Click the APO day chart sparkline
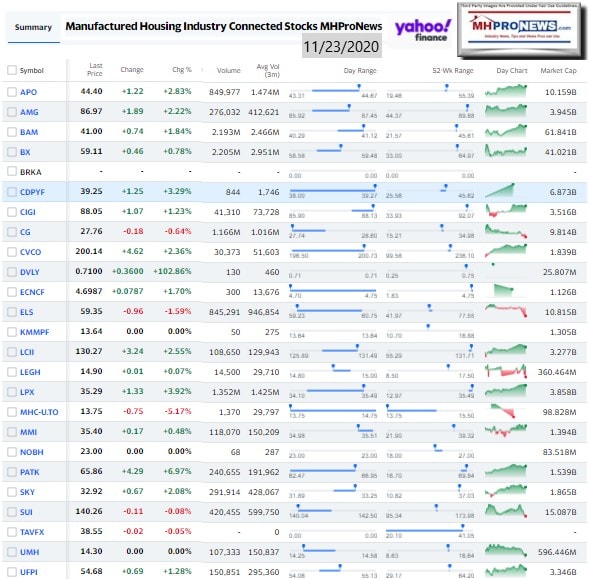589x579 pixels. (x=506, y=91)
